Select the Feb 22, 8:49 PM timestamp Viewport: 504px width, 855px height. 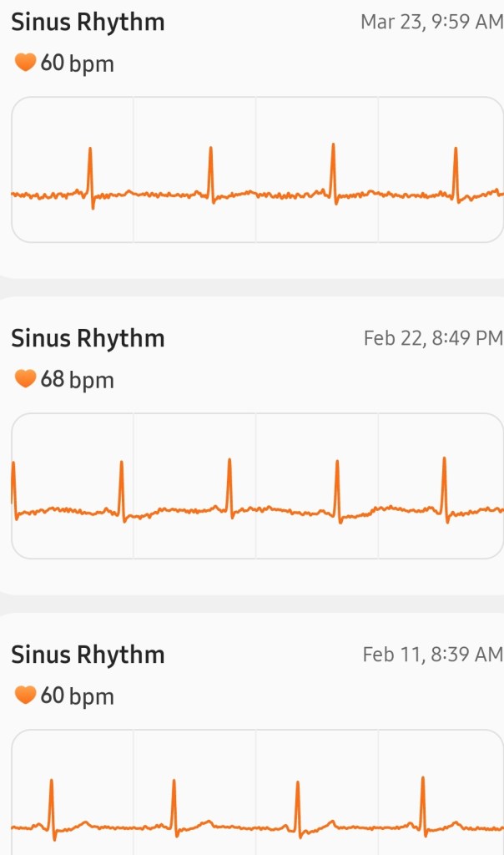click(x=433, y=338)
